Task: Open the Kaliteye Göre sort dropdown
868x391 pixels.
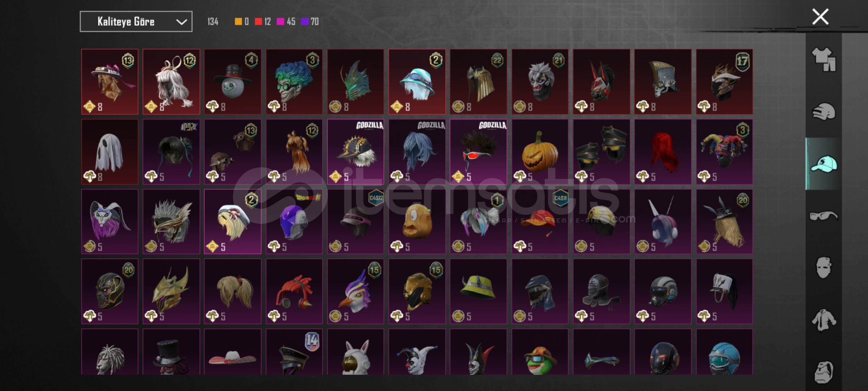Action: 136,22
